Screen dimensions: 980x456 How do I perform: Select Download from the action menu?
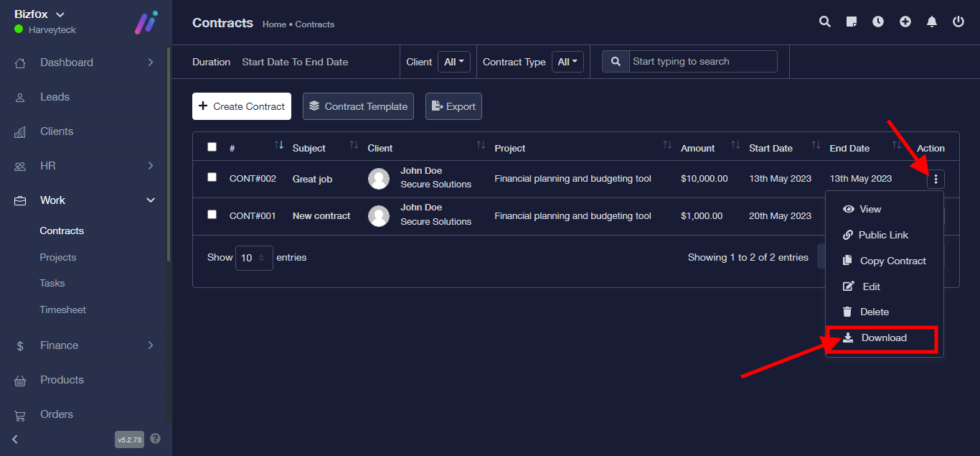click(x=883, y=338)
